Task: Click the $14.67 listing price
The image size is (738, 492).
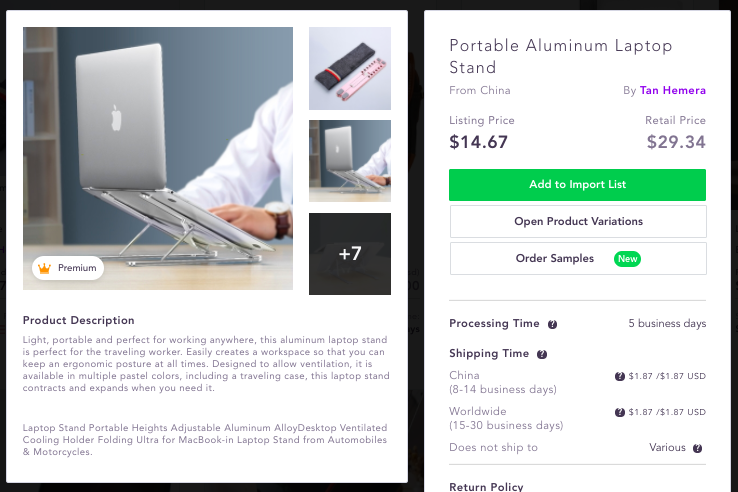Action: click(479, 142)
